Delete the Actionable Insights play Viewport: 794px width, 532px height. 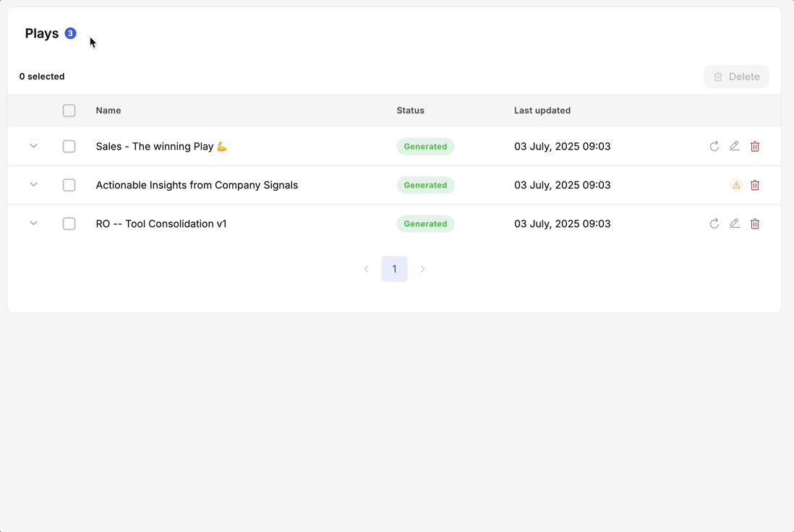[x=755, y=185]
